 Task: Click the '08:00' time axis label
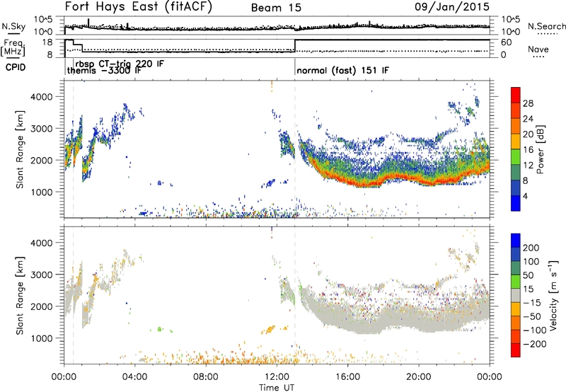pos(205,377)
